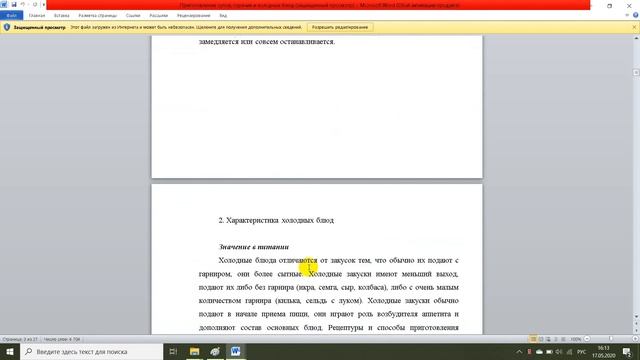
Task: Click the heading '2. Характеристика холодных блюд'
Action: tap(276, 220)
